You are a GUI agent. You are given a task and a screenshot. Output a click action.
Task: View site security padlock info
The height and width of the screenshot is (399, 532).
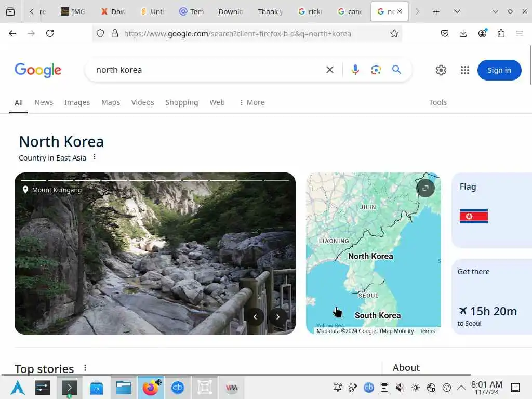click(115, 33)
